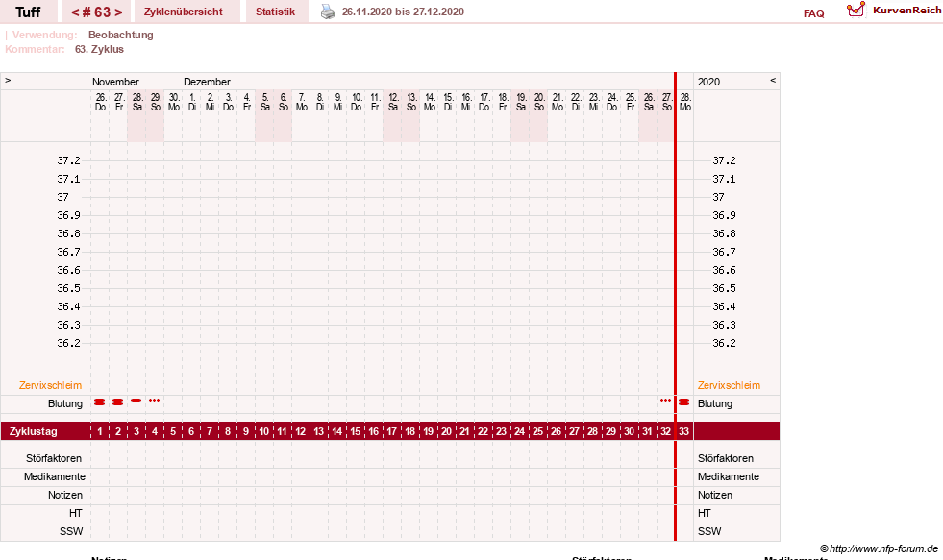Click the left SSW row label
943x560 pixels.
point(71,531)
